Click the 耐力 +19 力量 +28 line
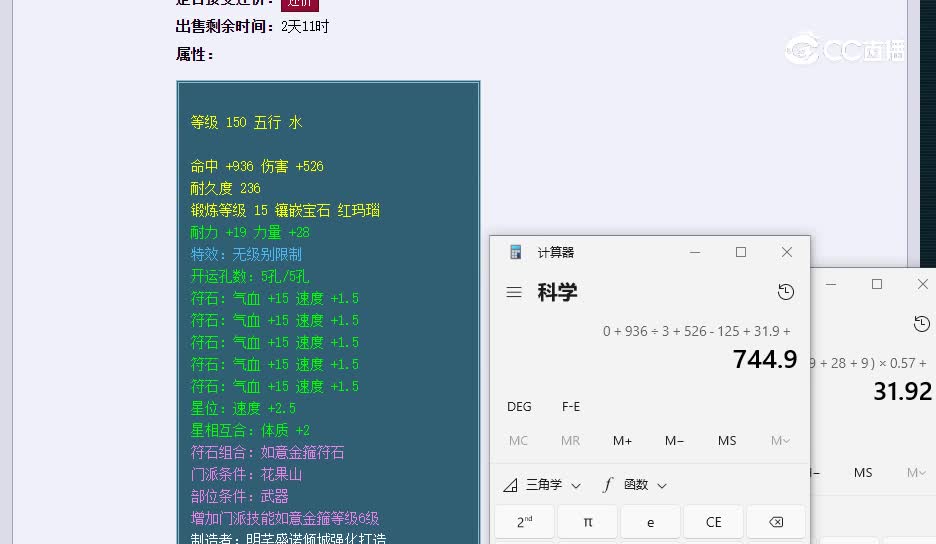The height and width of the screenshot is (544, 936). (250, 232)
